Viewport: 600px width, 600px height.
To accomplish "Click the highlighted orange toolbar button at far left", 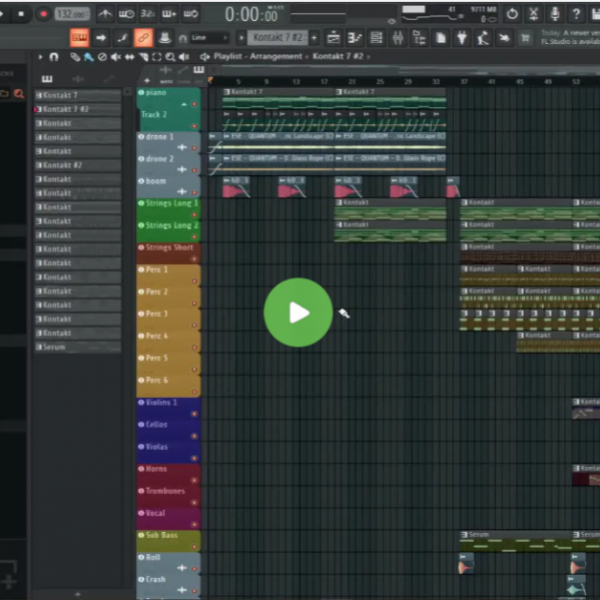I will (x=79, y=38).
